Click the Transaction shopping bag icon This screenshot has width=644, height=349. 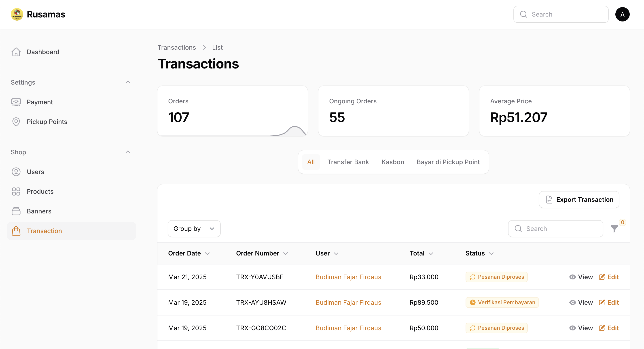(16, 231)
